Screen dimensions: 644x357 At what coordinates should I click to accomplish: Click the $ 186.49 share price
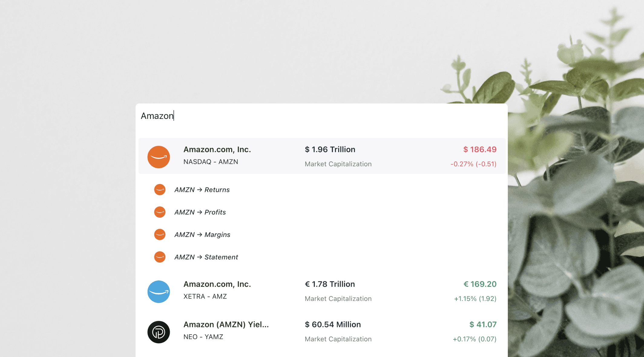(x=480, y=149)
